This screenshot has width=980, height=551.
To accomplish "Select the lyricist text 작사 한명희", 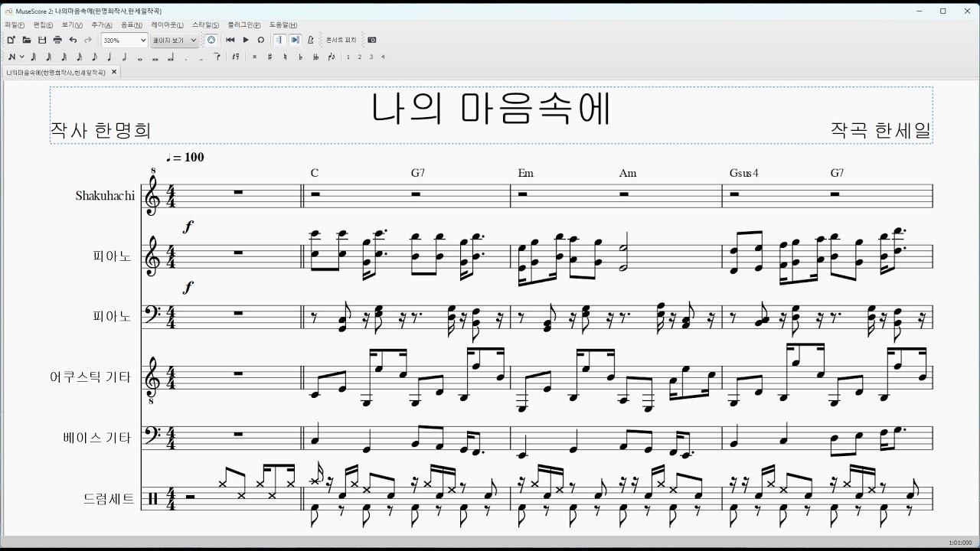I will (100, 130).
